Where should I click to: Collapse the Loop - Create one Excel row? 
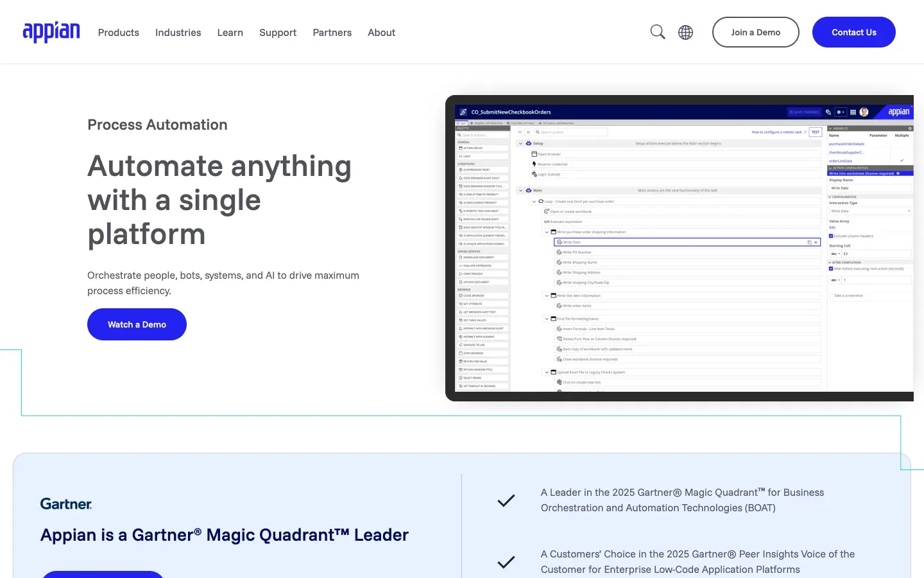point(533,201)
